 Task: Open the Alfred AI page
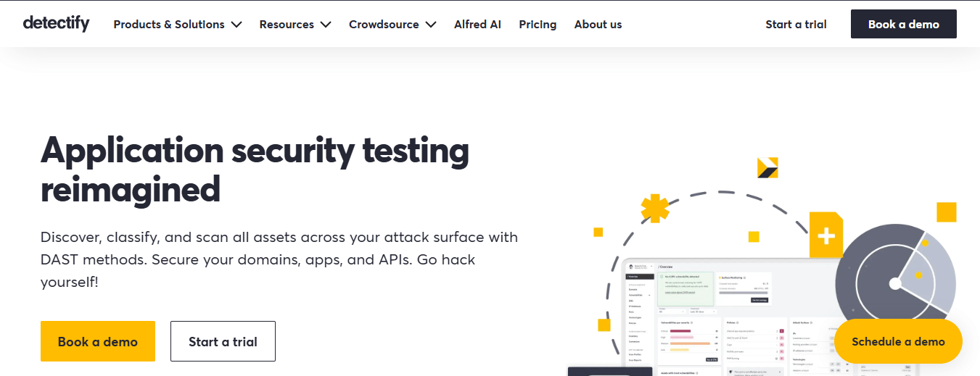pyautogui.click(x=477, y=25)
